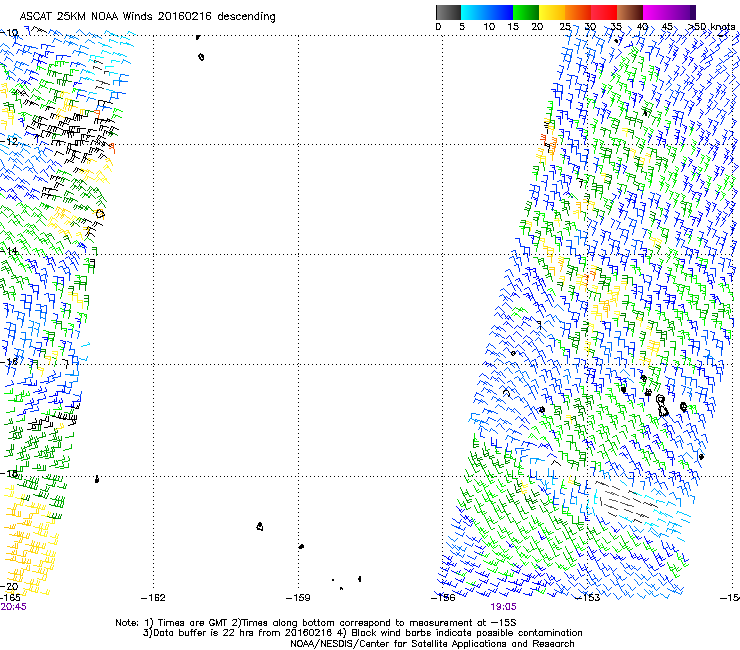The width and height of the screenshot is (740, 650).
Task: Click the ">50 knots" legend label
Action: 712,27
